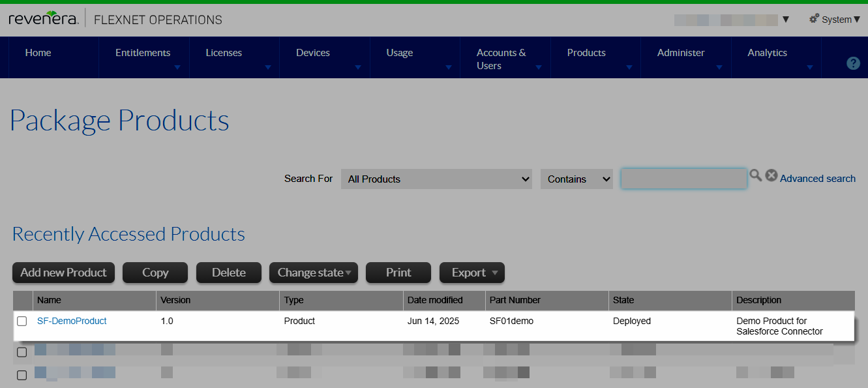Expand the Export dropdown button
This screenshot has width=868, height=388.
(472, 273)
